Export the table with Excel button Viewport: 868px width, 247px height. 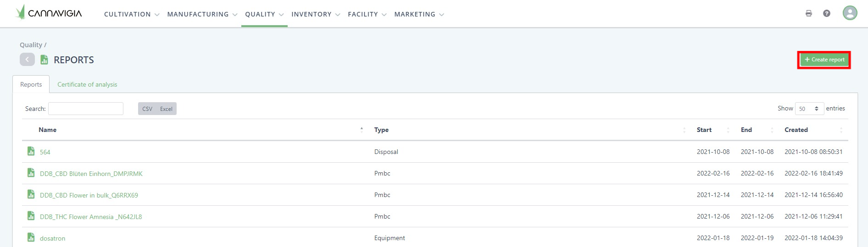[166, 109]
